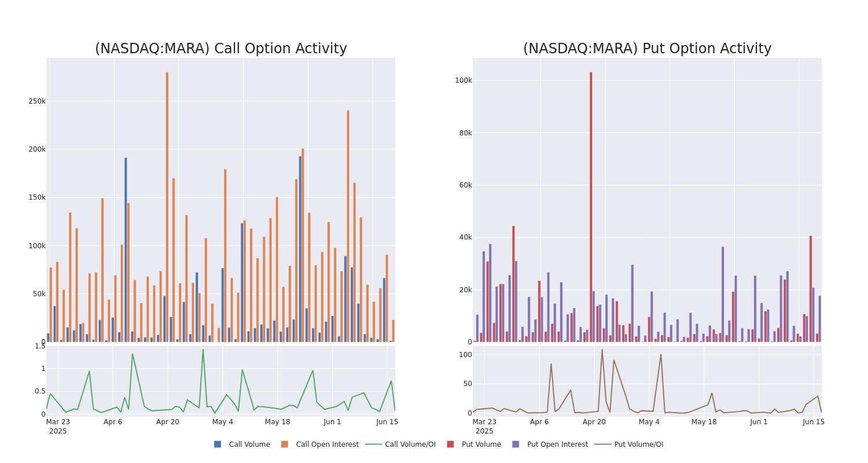The height and width of the screenshot is (463, 868).
Task: Select the tallest orange call open interest bar
Action: pyautogui.click(x=167, y=207)
